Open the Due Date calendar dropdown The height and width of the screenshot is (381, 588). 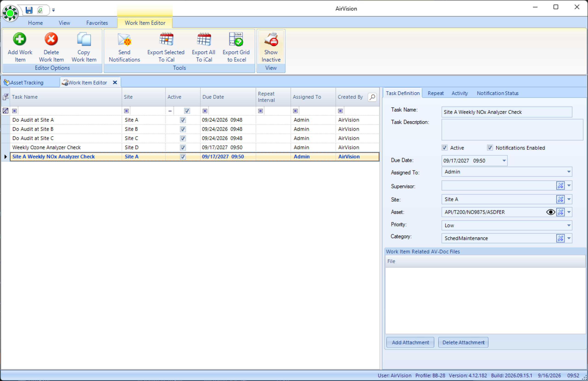(504, 161)
